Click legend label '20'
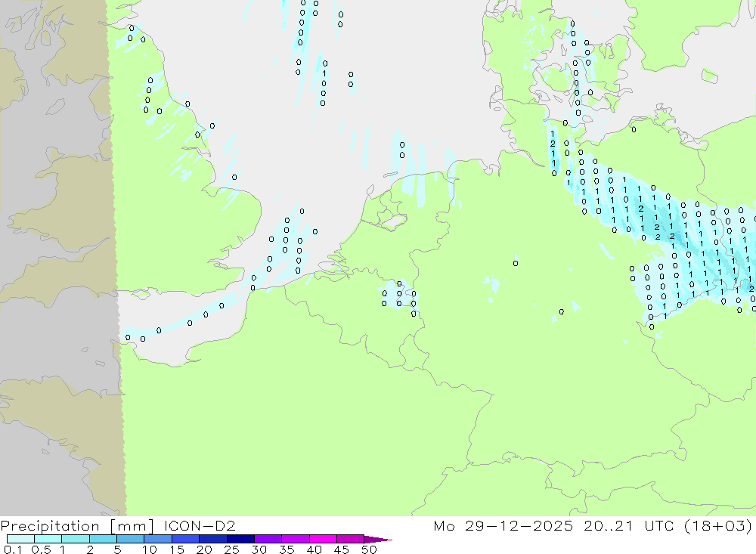The image size is (756, 554). (x=204, y=549)
